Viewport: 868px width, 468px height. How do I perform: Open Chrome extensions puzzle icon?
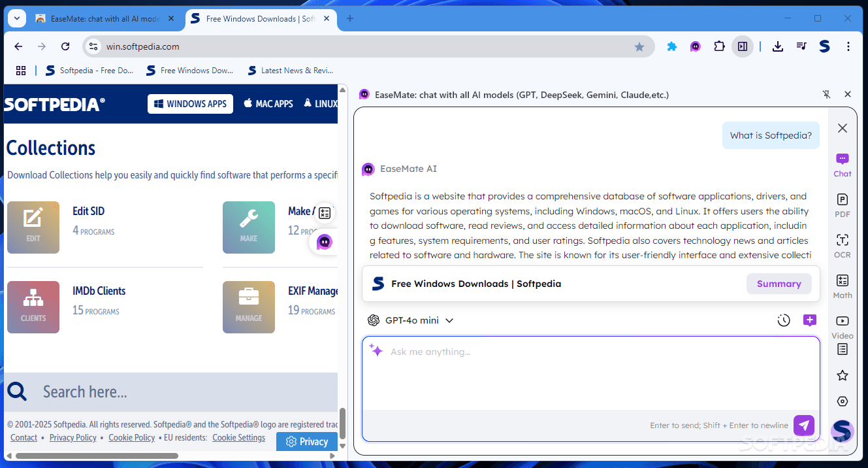click(719, 46)
